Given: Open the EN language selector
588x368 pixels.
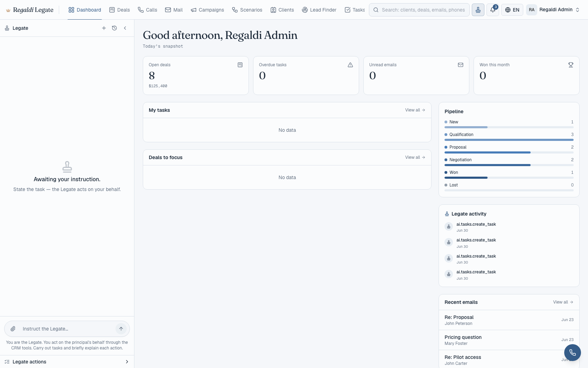Looking at the screenshot, I should (x=512, y=10).
